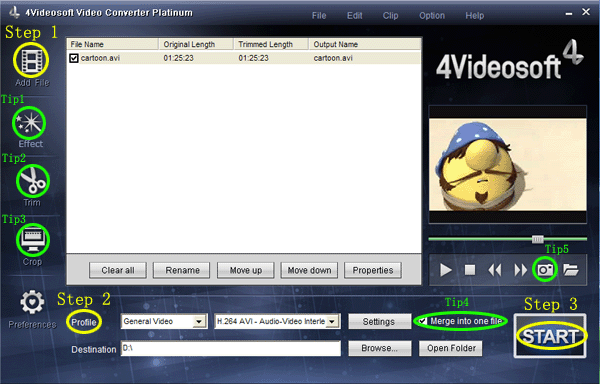This screenshot has width=600, height=384.
Task: Open the Clip menu
Action: pyautogui.click(x=390, y=16)
